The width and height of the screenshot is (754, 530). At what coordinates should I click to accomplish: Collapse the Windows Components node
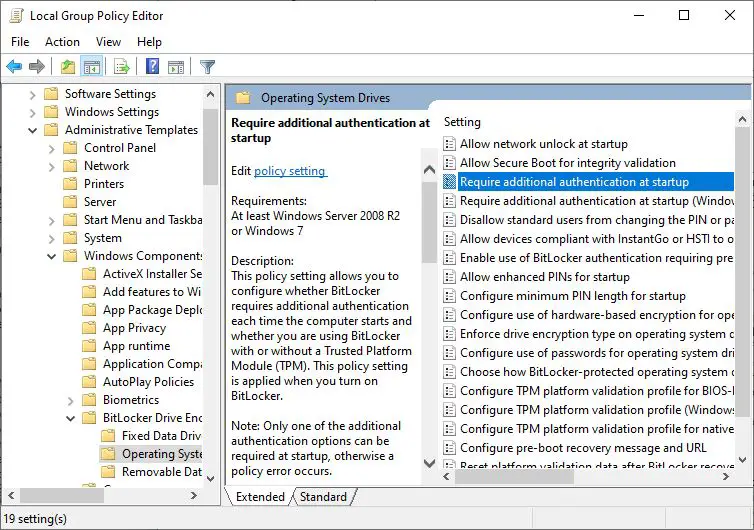51,256
